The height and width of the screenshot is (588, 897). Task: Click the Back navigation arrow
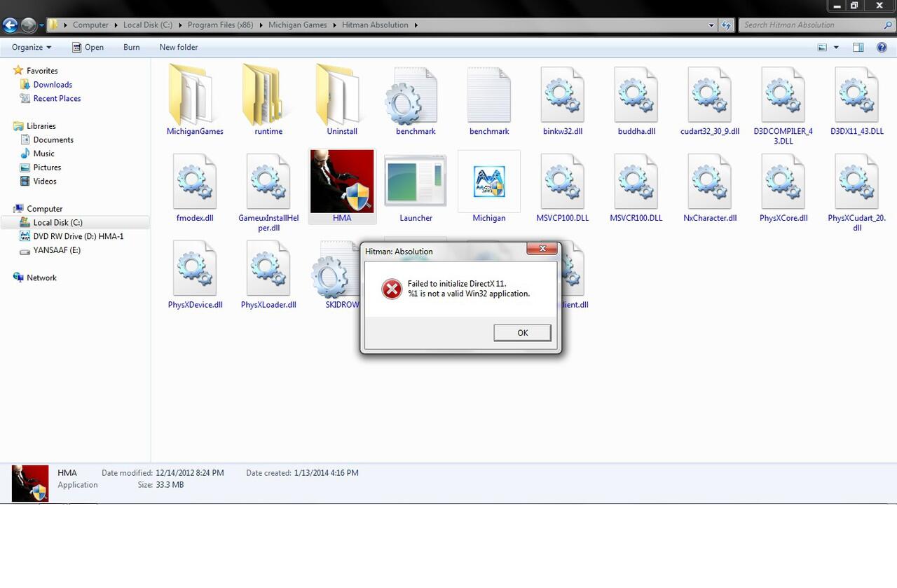10,25
